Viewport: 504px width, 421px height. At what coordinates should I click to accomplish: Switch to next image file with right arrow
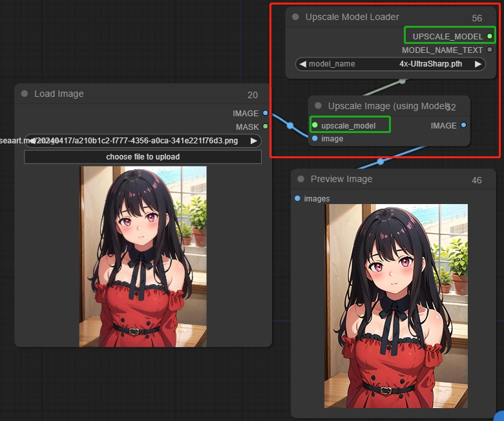pyautogui.click(x=254, y=140)
